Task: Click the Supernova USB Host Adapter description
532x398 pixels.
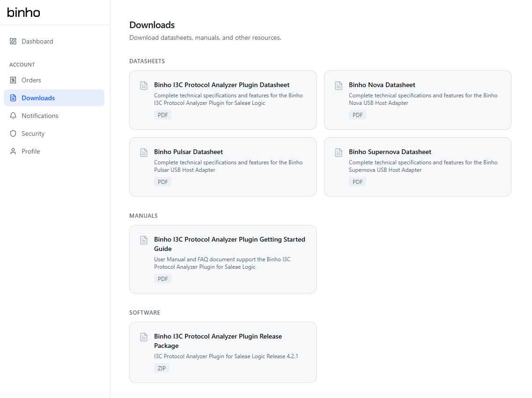Action: click(x=423, y=166)
